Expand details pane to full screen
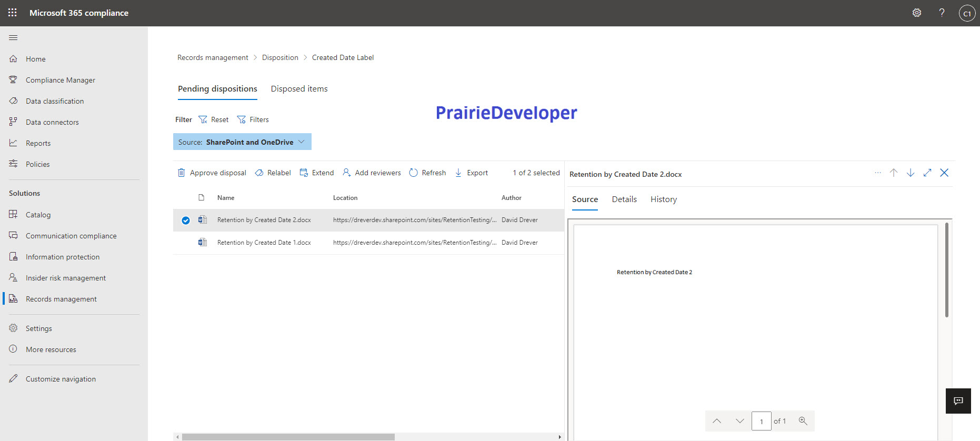 point(927,173)
